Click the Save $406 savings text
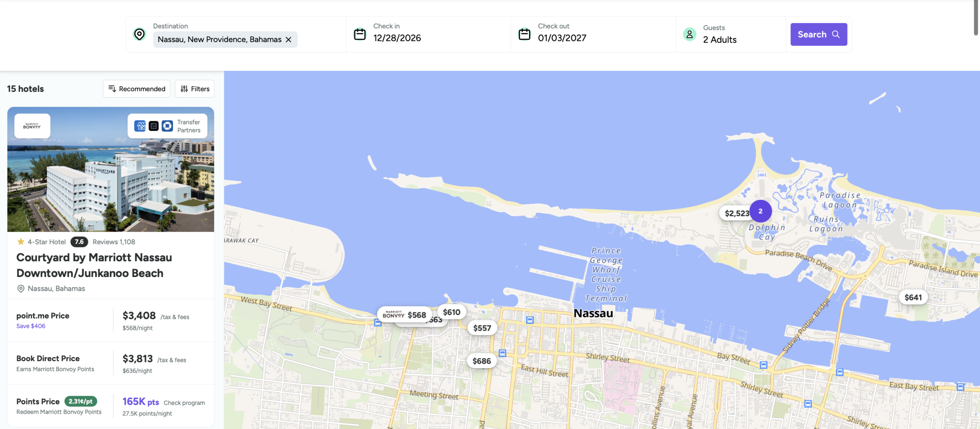This screenshot has width=980, height=429. [x=31, y=326]
